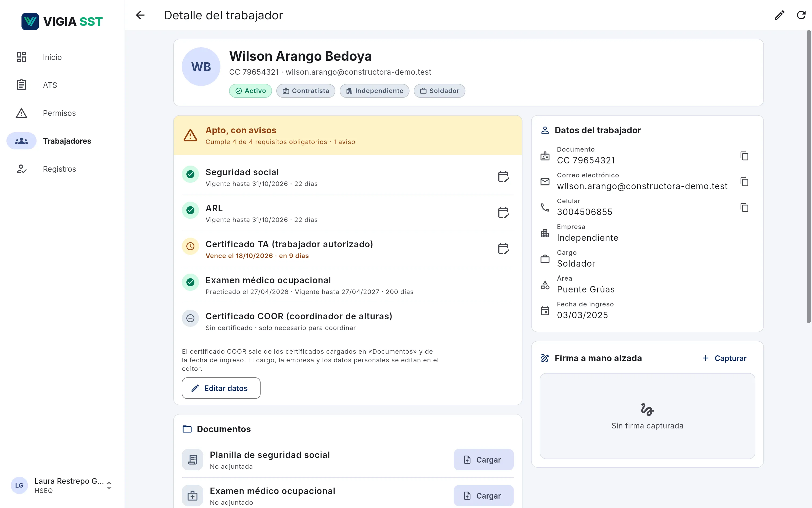This screenshot has width=812, height=508.
Task: Click the date '03/03/2025'
Action: pyautogui.click(x=582, y=315)
